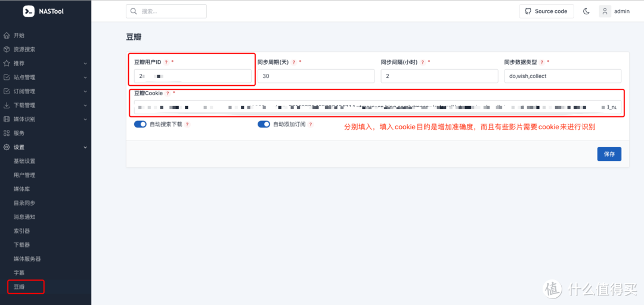The width and height of the screenshot is (644, 305).
Task: Click help icon beside 同步周期(天)
Action: [x=294, y=62]
